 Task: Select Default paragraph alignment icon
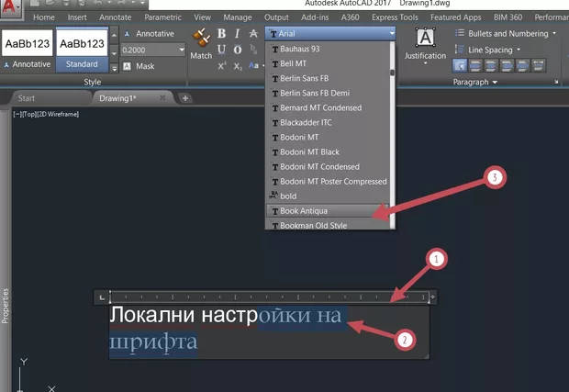tap(460, 66)
